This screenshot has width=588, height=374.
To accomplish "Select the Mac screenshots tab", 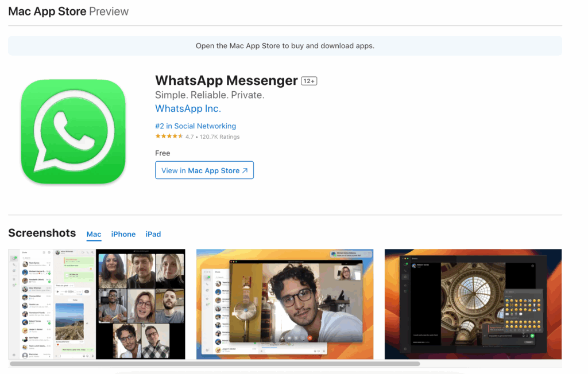I will (94, 234).
